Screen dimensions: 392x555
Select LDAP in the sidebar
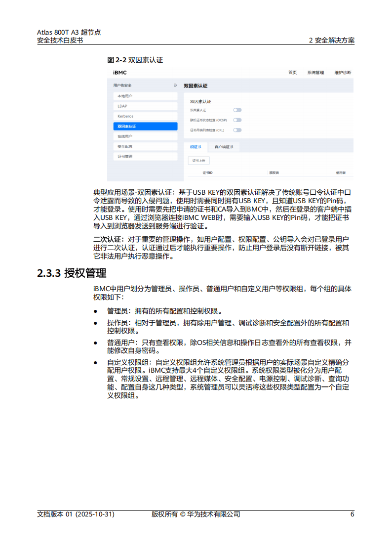pos(145,106)
